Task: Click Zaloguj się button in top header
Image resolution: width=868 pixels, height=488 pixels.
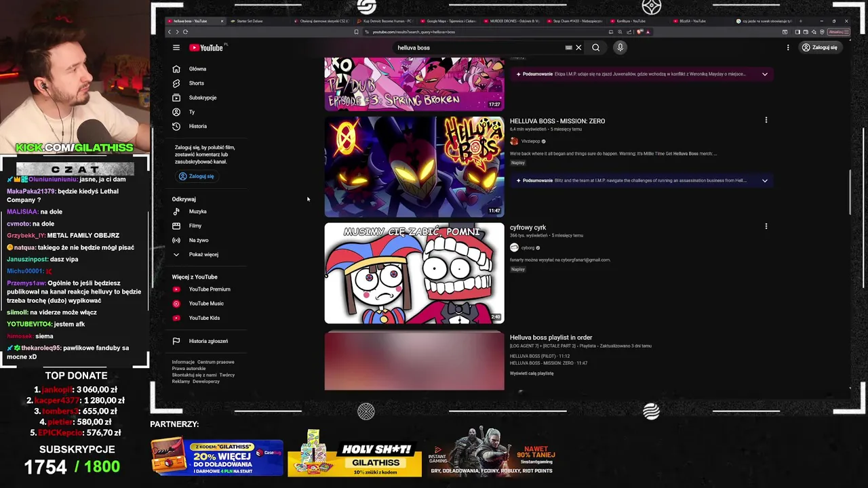Action: 820,47
